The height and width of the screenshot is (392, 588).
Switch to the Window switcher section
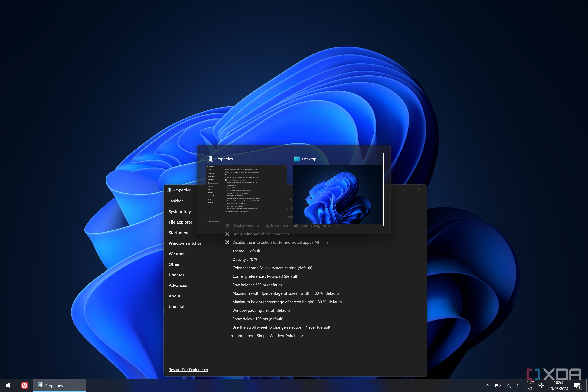tap(185, 243)
